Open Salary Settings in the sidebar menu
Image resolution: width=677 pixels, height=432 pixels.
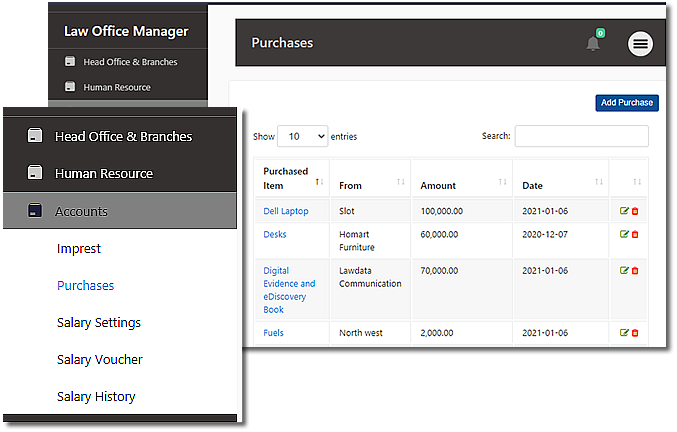(x=98, y=322)
